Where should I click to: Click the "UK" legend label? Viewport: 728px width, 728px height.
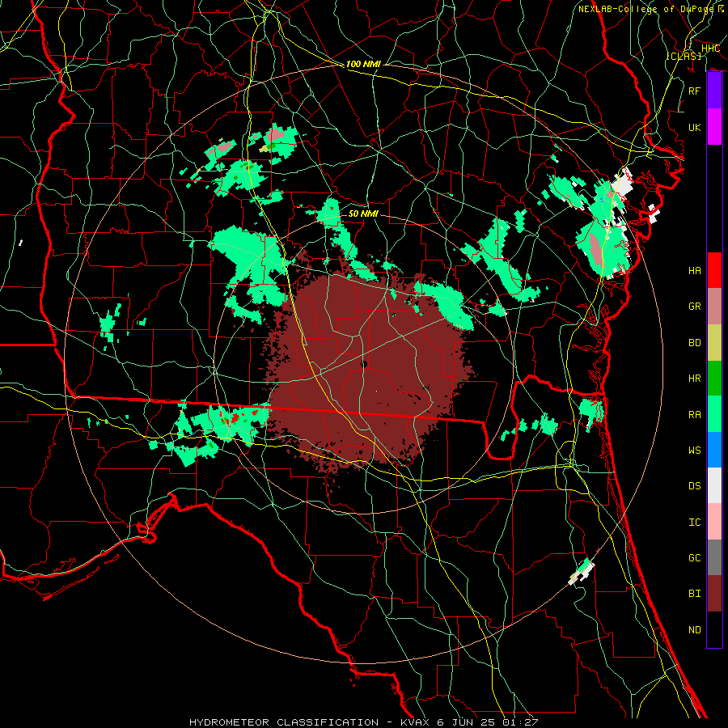pyautogui.click(x=694, y=127)
